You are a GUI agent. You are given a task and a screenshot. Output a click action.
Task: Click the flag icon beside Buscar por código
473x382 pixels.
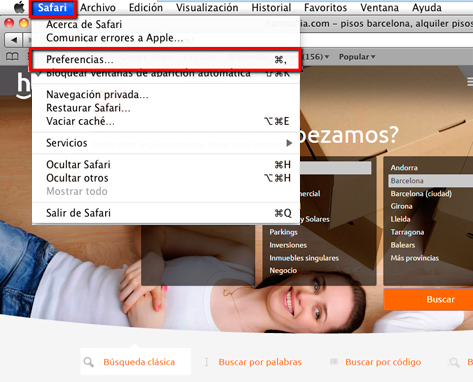click(x=334, y=361)
